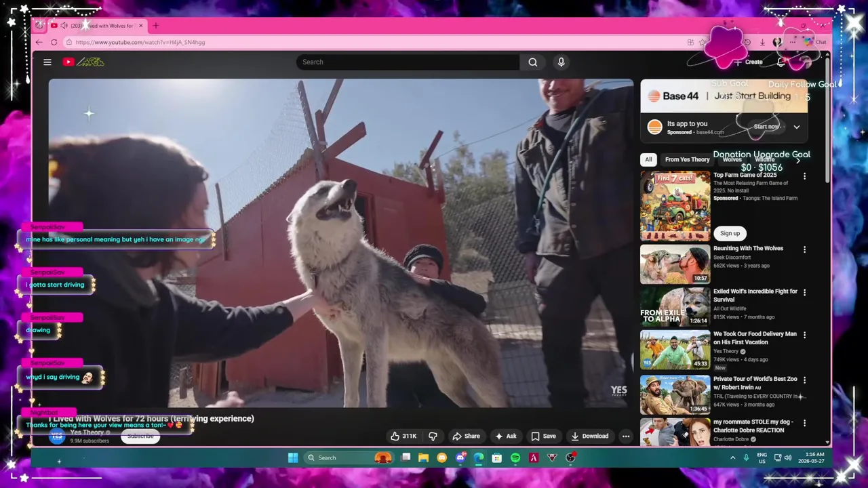
Task: Click the tray microphone icon
Action: [x=746, y=457]
